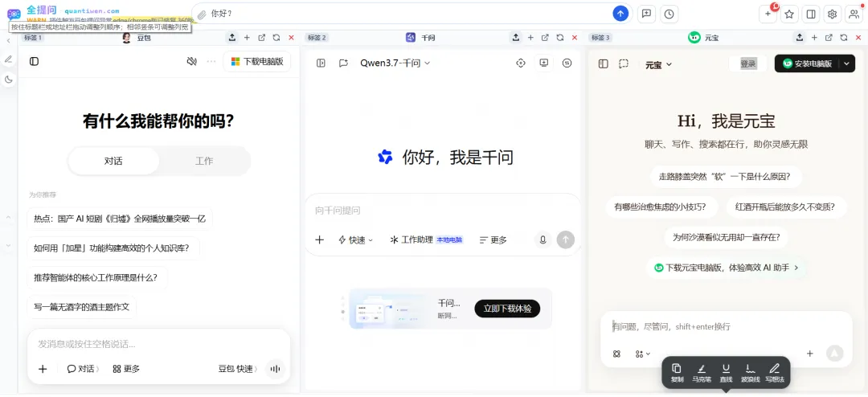
Task: Open the Qwen3.7-千问 model dropdown
Action: point(395,63)
